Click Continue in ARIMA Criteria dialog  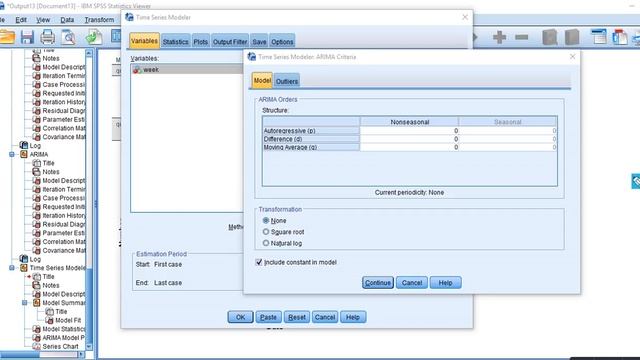coord(378,282)
